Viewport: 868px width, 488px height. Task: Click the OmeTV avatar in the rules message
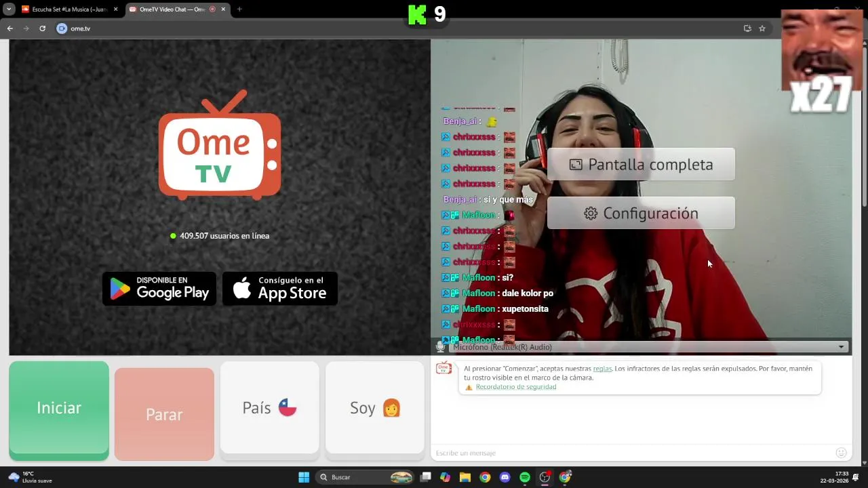click(443, 368)
